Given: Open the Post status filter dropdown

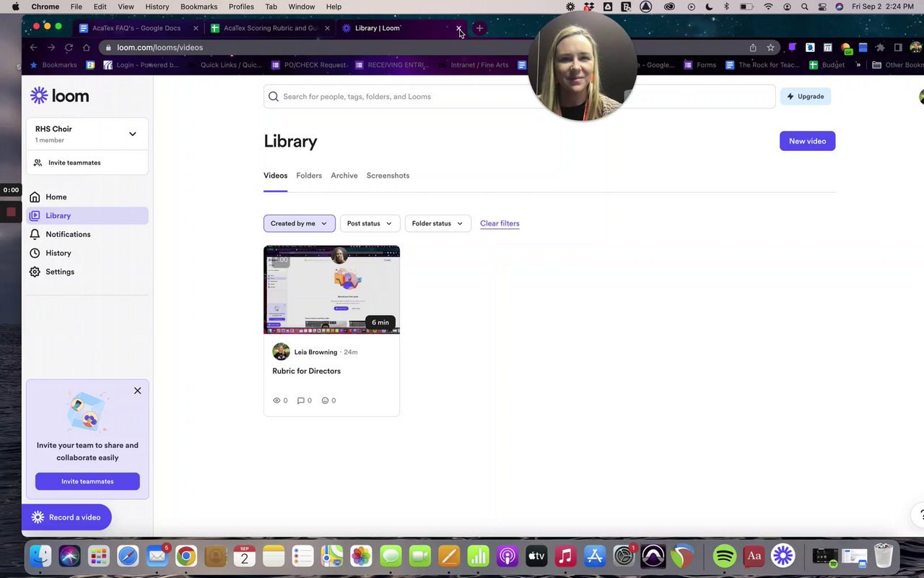Looking at the screenshot, I should (x=370, y=223).
